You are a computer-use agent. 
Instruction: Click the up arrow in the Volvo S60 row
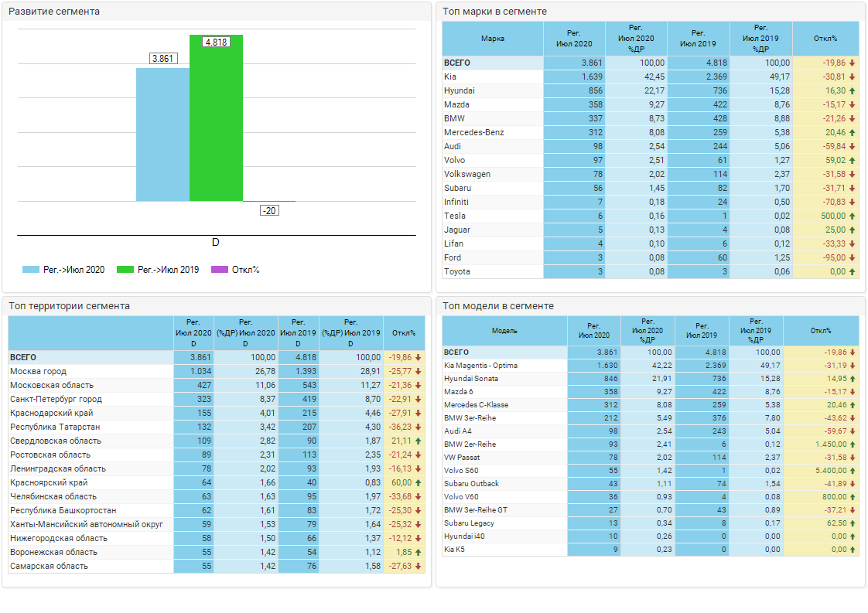[852, 471]
